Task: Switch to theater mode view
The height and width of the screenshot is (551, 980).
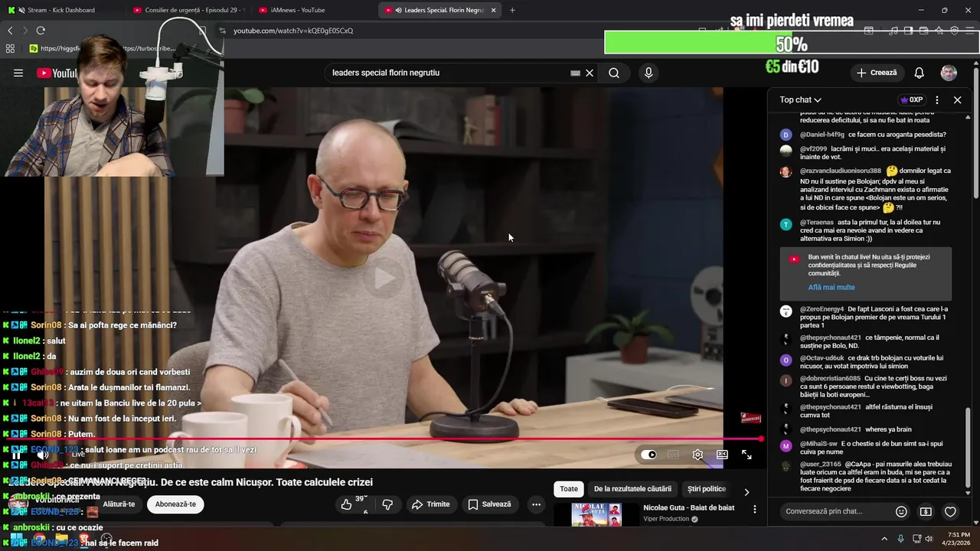Action: pyautogui.click(x=722, y=455)
